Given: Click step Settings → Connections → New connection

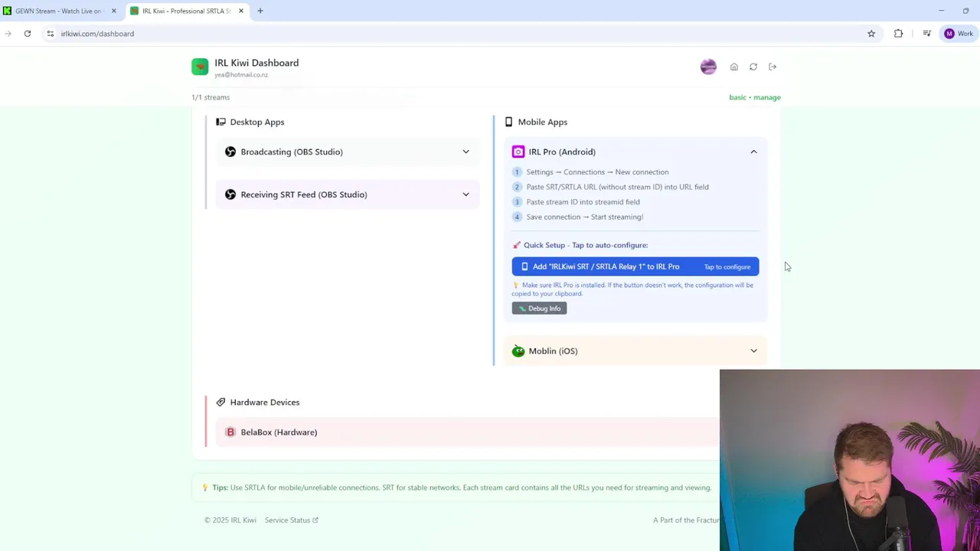Looking at the screenshot, I should (x=597, y=172).
